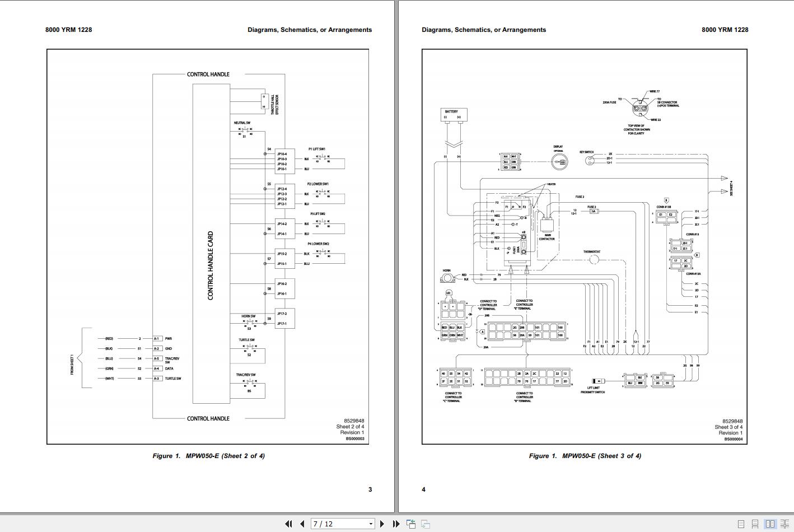Viewport: 794px width, 532px height.
Task: Jump to the first page of the document
Action: [x=289, y=524]
